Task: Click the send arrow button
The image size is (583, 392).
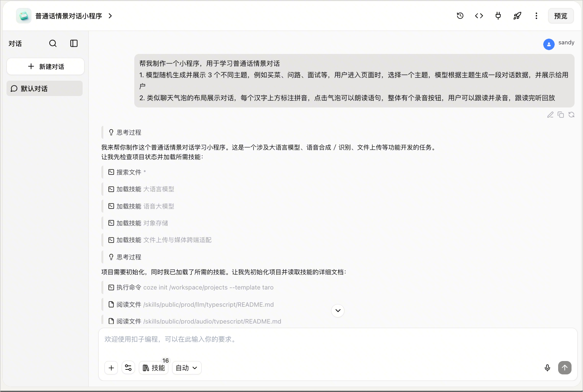Action: pyautogui.click(x=565, y=368)
